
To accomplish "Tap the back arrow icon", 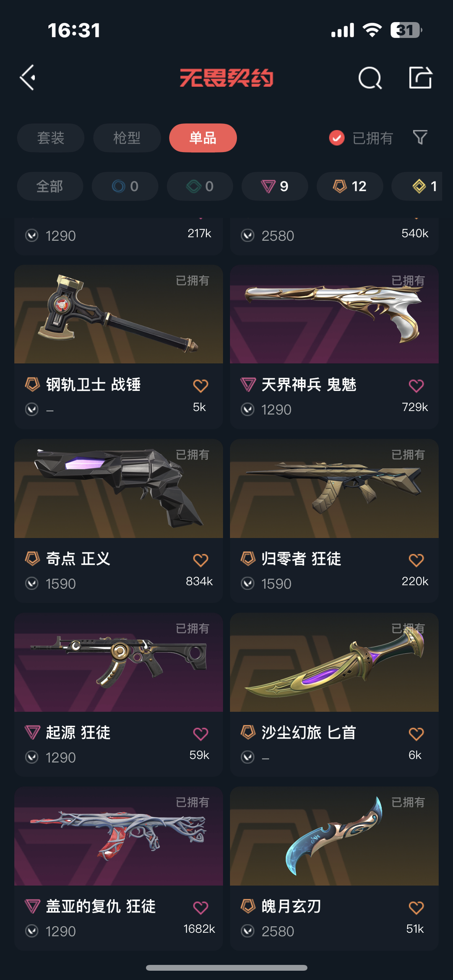I will [x=28, y=78].
